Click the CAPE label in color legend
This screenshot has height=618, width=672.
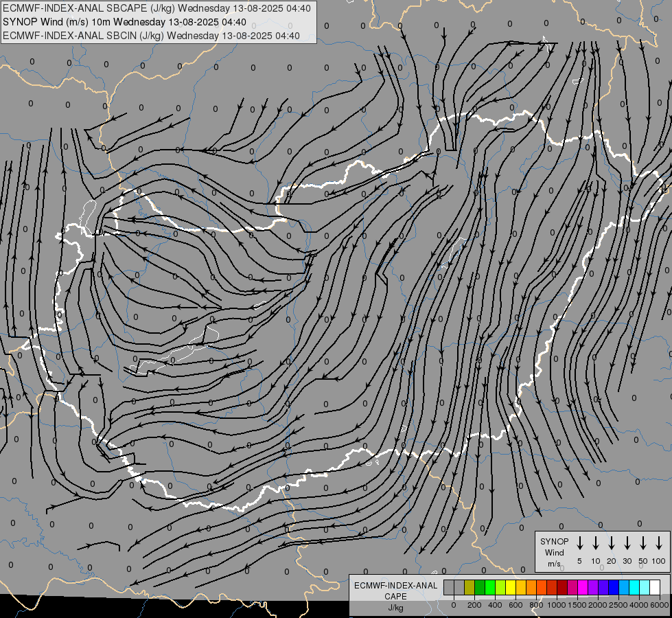(395, 597)
